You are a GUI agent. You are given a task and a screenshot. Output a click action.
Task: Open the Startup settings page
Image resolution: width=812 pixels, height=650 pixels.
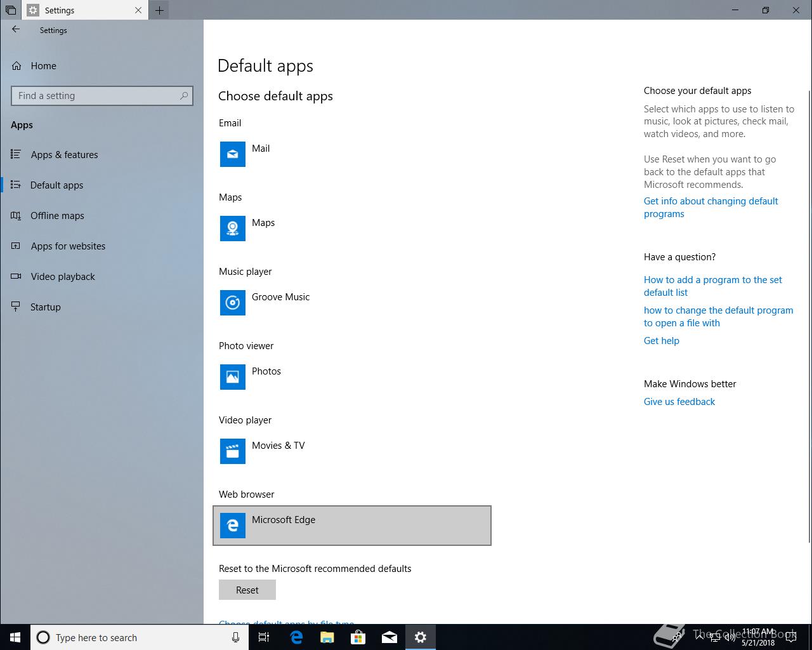pyautogui.click(x=46, y=307)
